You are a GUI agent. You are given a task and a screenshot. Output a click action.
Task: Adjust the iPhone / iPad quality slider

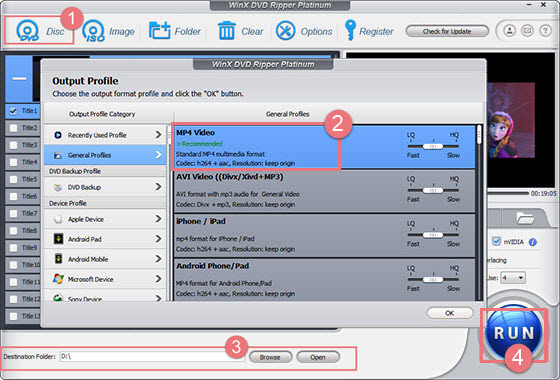click(x=433, y=235)
